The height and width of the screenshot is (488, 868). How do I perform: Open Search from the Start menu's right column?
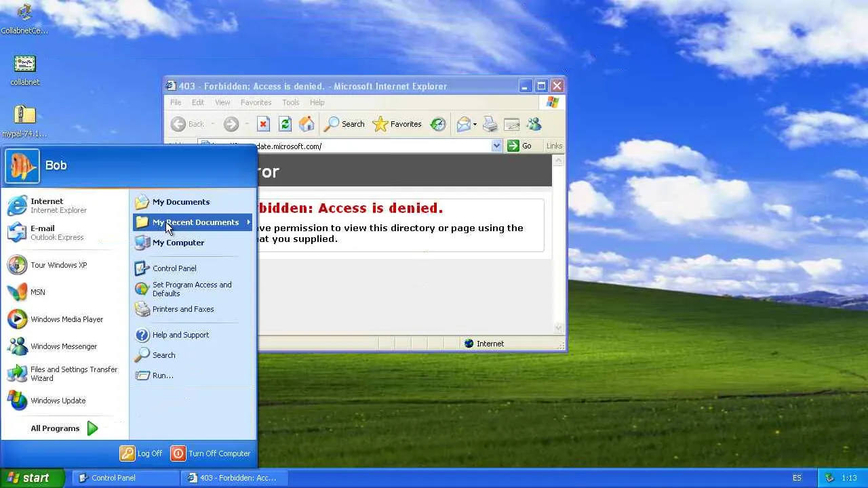point(193,355)
